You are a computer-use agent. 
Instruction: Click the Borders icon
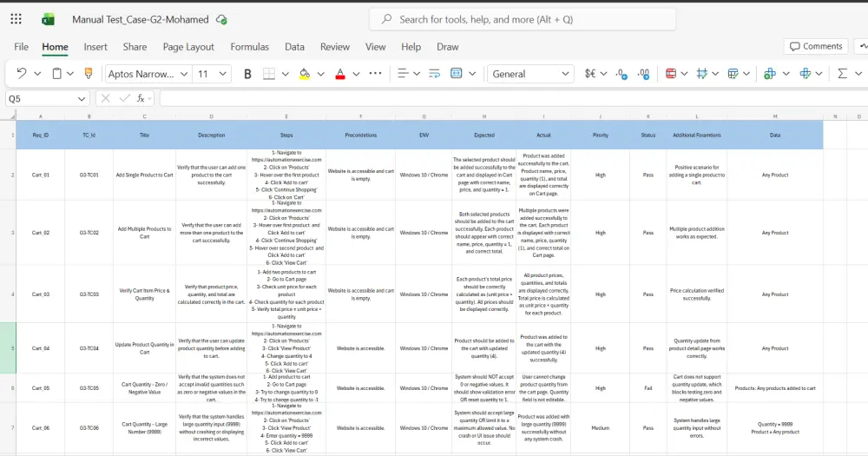coord(269,74)
